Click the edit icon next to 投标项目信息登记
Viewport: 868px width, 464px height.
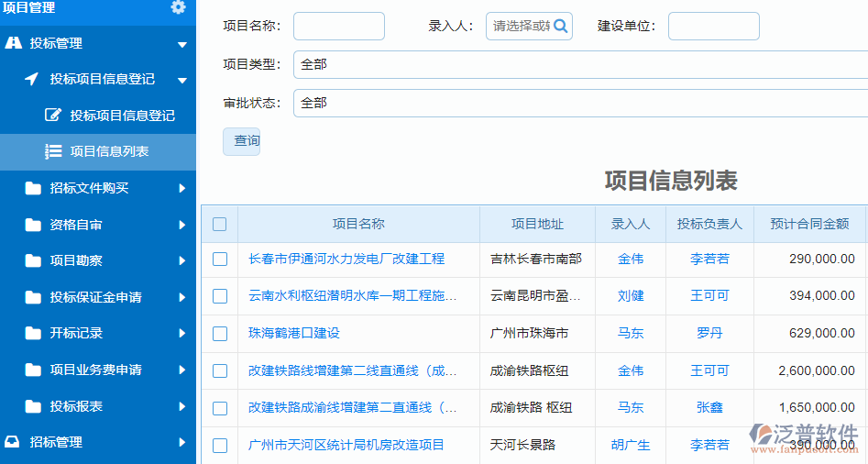[53, 116]
